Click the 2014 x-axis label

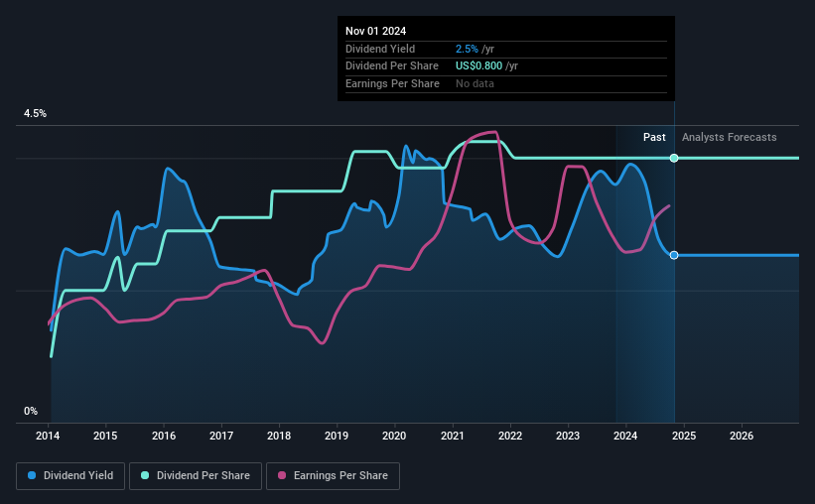pos(48,436)
